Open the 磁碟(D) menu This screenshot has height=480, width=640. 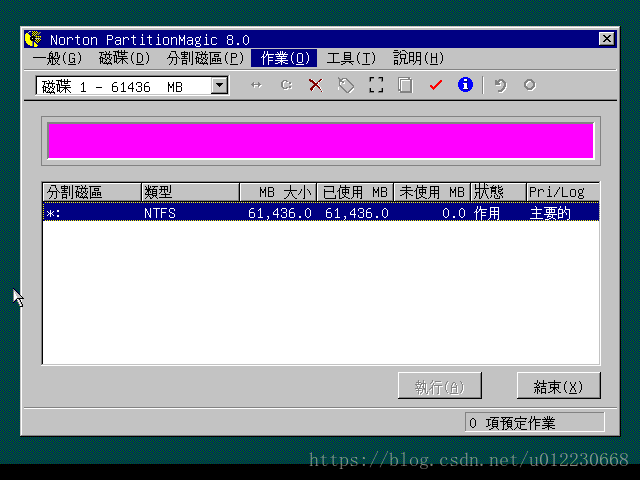(124, 58)
